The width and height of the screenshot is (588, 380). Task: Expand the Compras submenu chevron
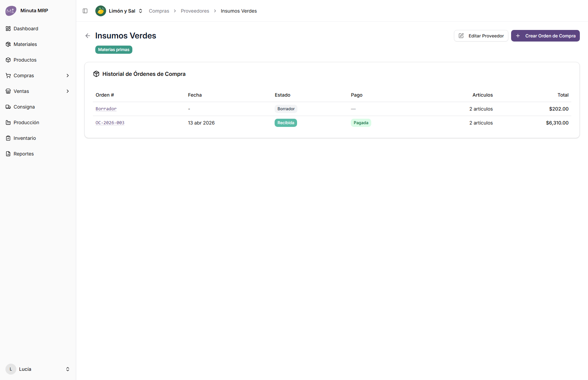pos(68,76)
